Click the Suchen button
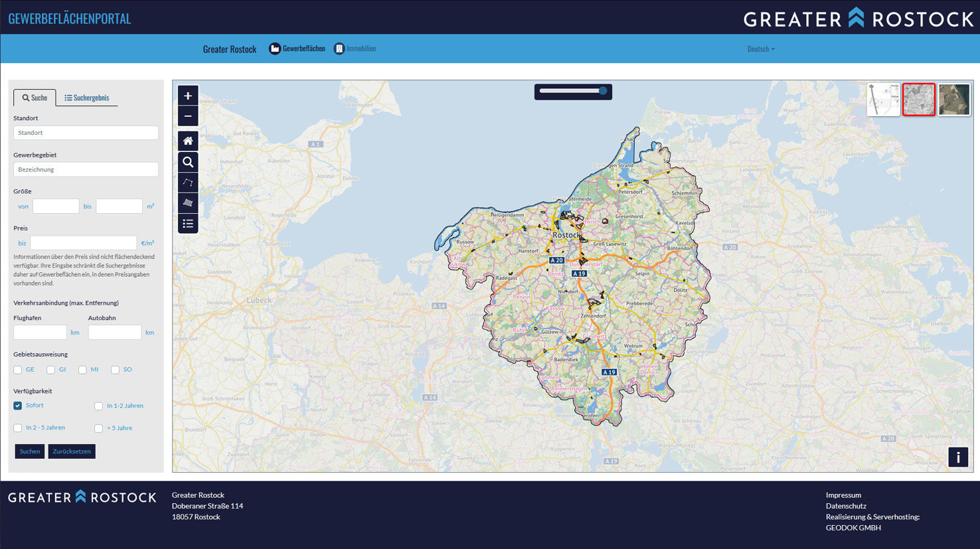 tap(30, 451)
